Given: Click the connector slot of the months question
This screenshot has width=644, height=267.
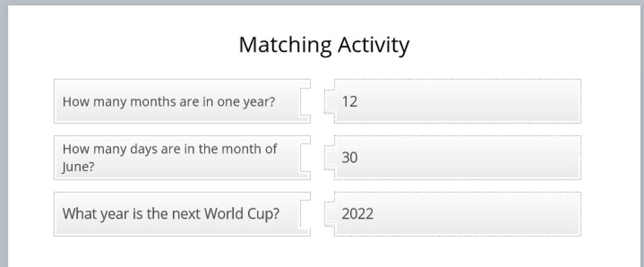Looking at the screenshot, I should tap(305, 101).
